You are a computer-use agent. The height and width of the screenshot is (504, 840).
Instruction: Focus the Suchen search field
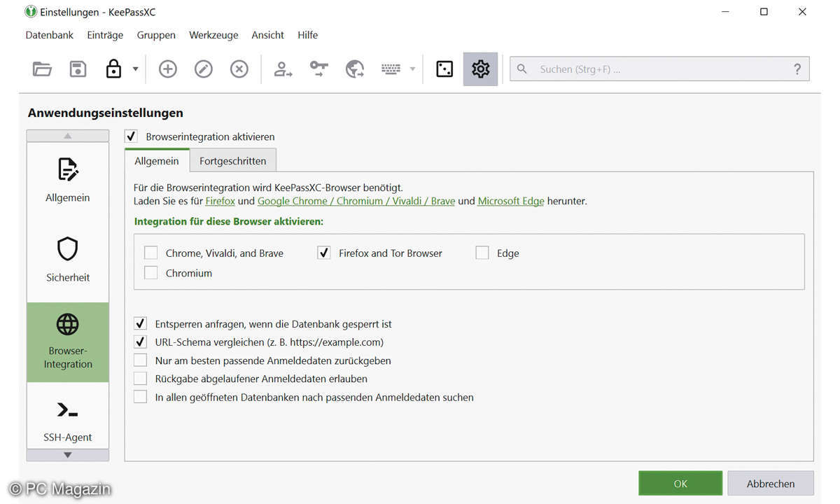pyautogui.click(x=659, y=69)
